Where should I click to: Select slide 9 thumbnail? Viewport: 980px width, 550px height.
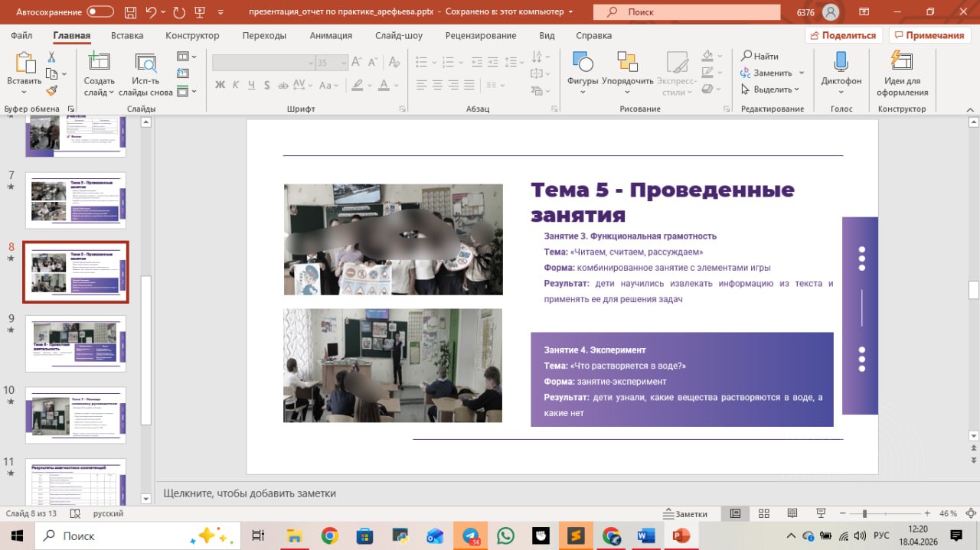pos(75,343)
